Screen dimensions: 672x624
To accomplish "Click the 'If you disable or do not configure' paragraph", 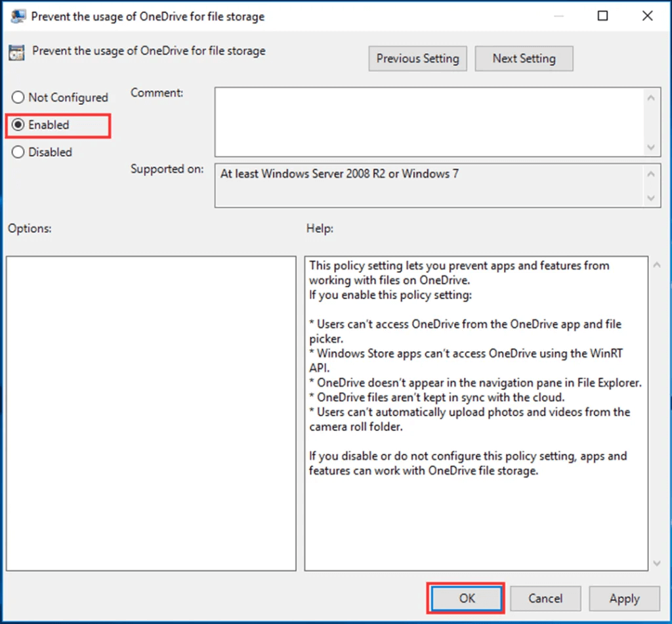I will (468, 463).
